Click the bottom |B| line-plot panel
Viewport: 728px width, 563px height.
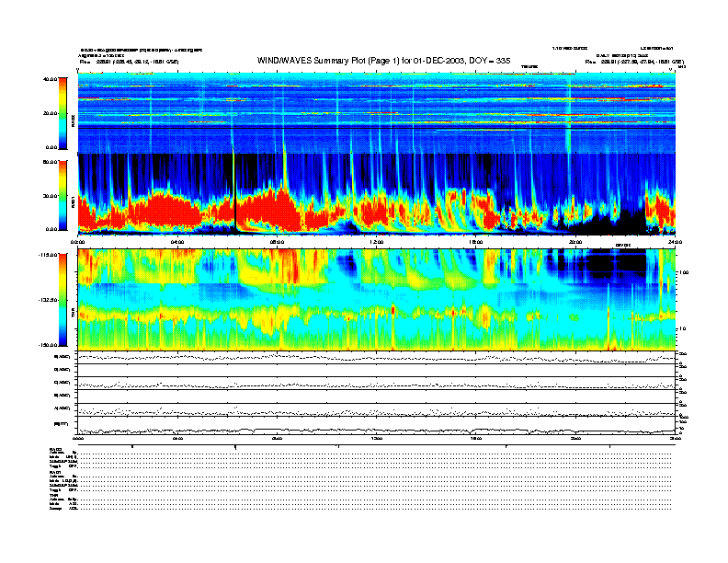[377, 426]
